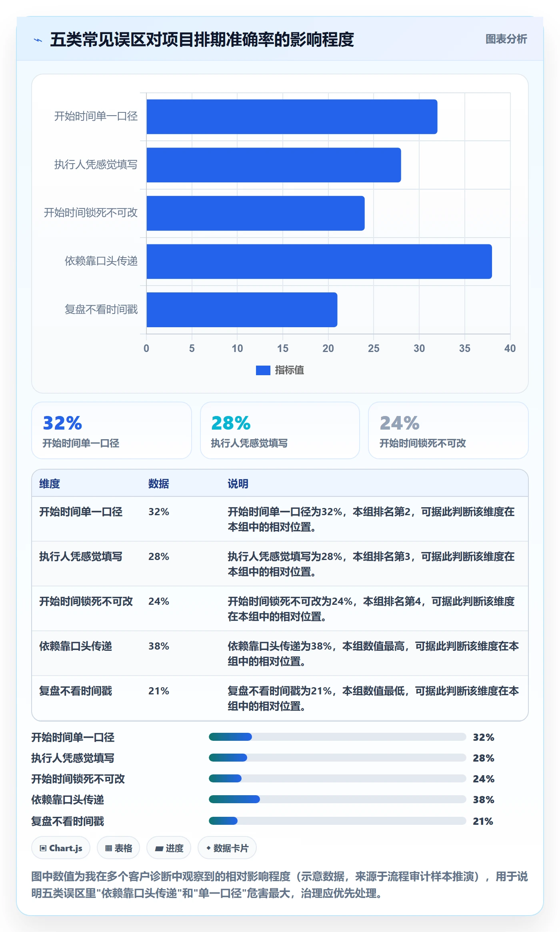
Task: Select the 21% cell in the table
Action: click(x=159, y=691)
